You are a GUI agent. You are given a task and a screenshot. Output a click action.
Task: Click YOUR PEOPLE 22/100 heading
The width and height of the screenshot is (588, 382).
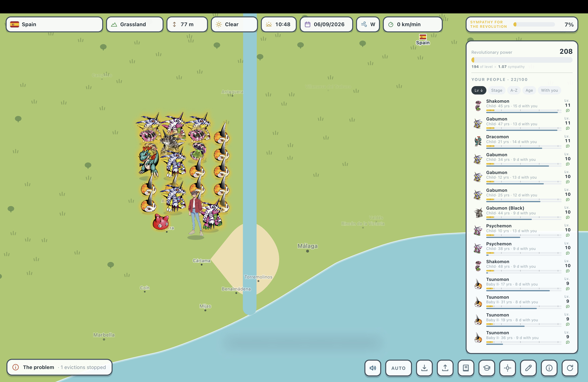click(499, 80)
